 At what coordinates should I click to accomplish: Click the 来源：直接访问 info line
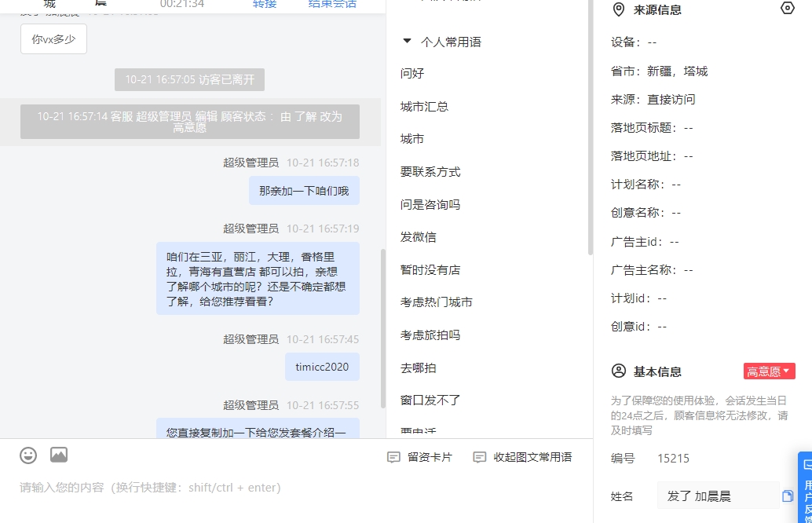[x=653, y=100]
